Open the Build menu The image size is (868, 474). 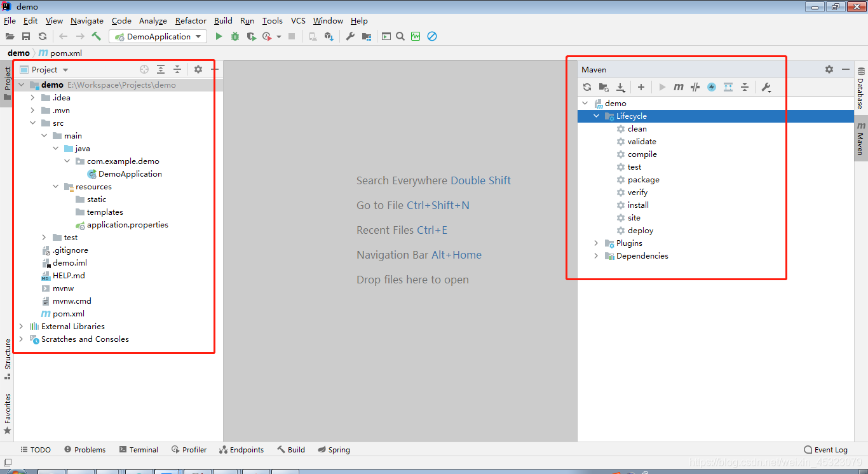click(223, 21)
